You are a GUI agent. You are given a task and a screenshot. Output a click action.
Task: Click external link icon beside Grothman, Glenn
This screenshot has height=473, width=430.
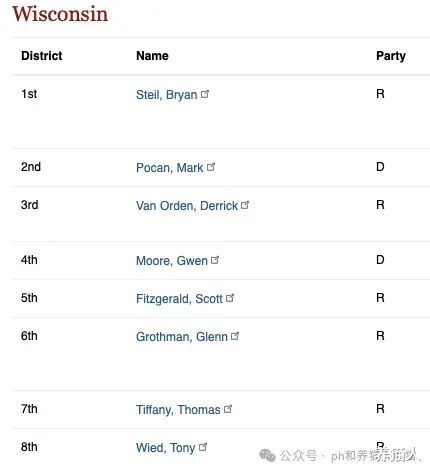pos(235,336)
